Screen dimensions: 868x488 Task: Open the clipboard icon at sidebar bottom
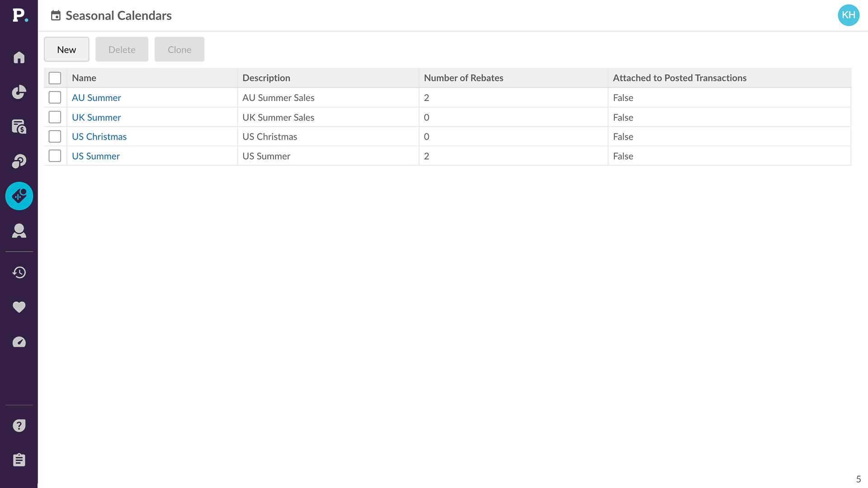click(x=19, y=460)
